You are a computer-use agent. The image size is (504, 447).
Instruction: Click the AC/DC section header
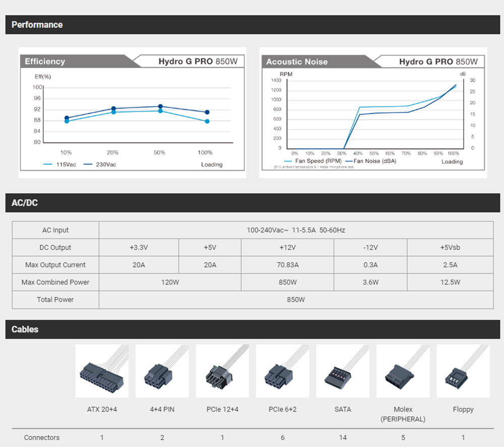[x=25, y=203]
